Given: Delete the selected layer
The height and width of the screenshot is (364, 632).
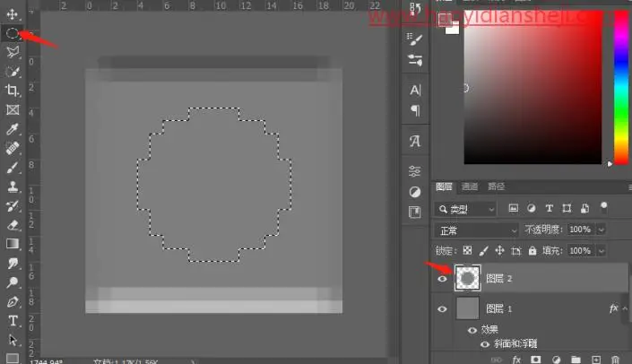Looking at the screenshot, I should (x=615, y=360).
